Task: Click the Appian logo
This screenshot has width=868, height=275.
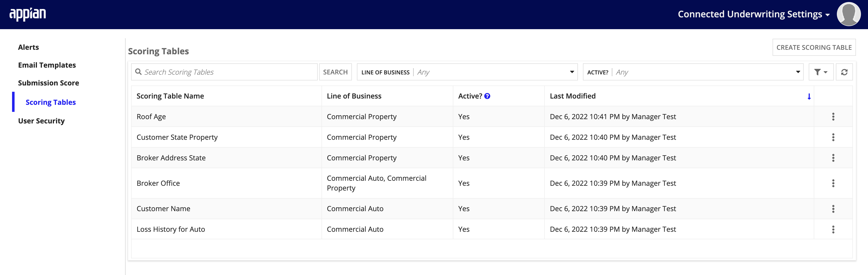Action: pyautogui.click(x=28, y=14)
